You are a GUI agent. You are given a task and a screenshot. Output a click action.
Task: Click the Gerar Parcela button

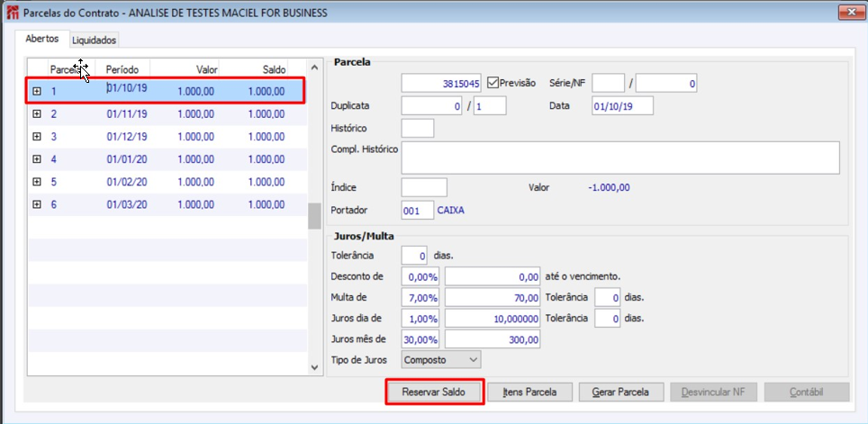tap(620, 392)
